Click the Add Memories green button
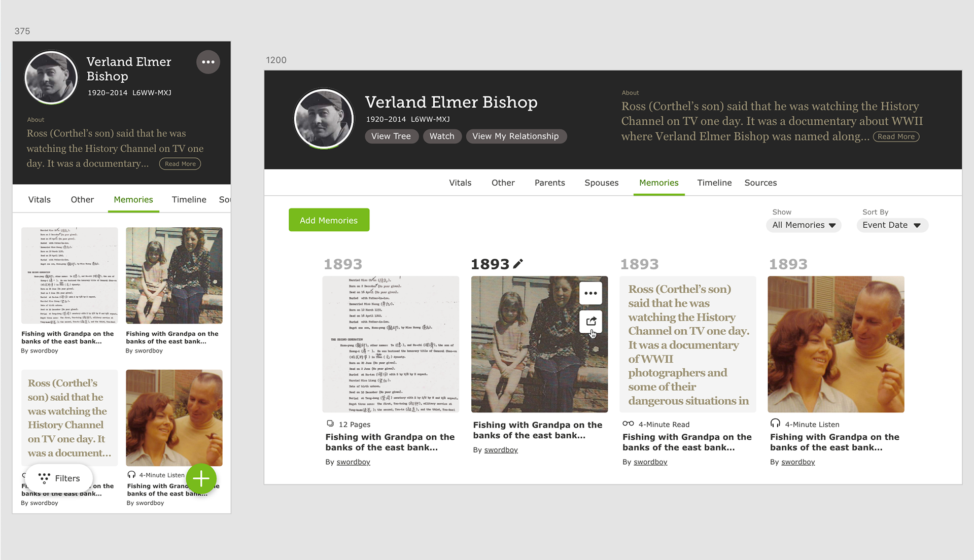The width and height of the screenshot is (974, 560). click(328, 220)
